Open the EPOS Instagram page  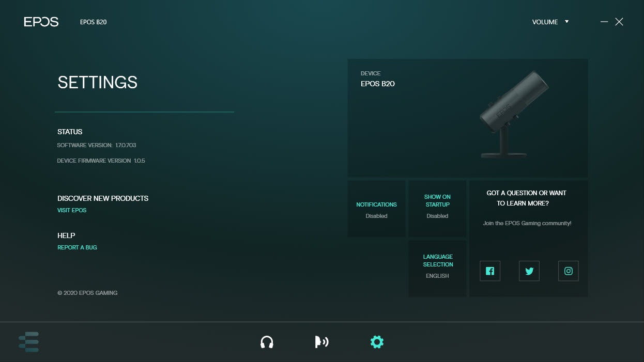[569, 271]
